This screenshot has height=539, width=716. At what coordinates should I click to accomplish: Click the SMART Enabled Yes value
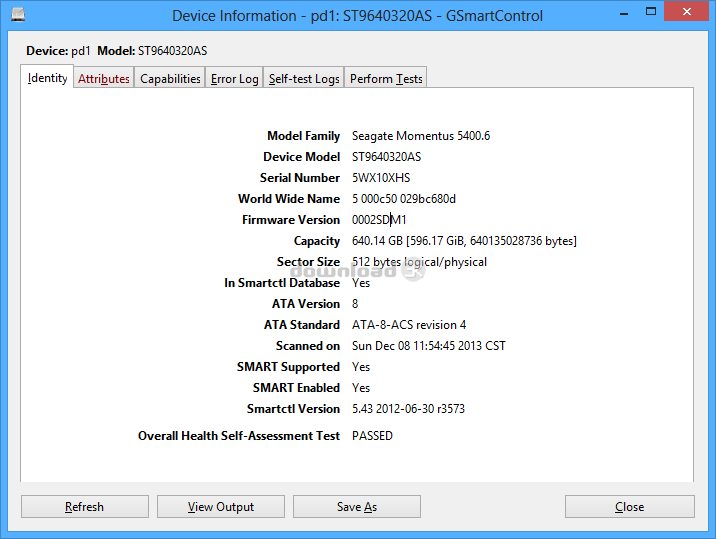click(x=361, y=388)
